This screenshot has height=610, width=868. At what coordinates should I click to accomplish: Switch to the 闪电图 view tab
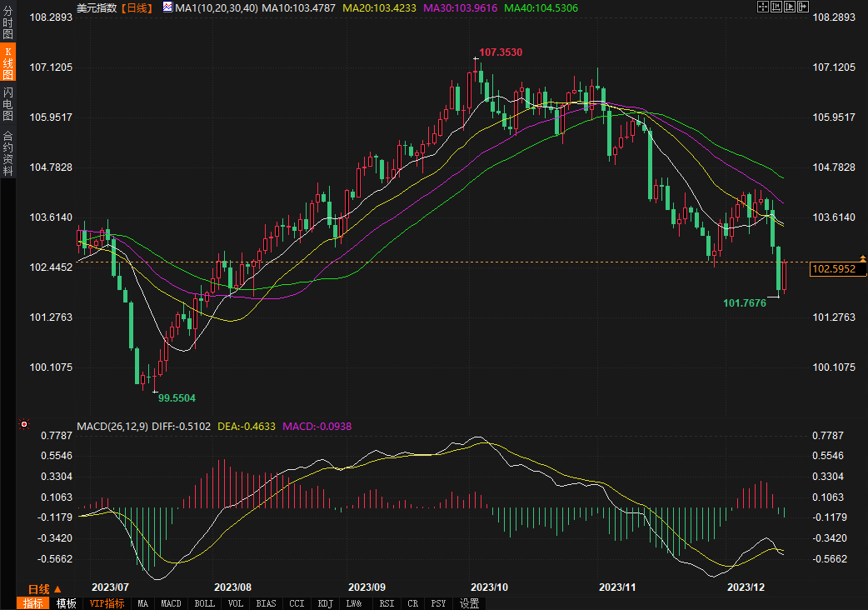[x=7, y=103]
